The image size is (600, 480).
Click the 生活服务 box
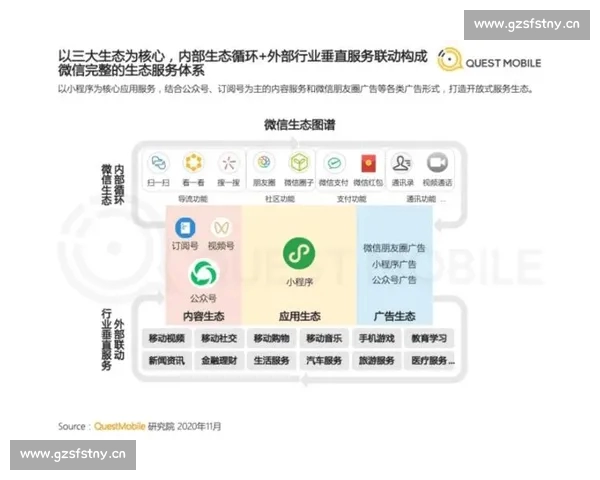pos(272,361)
